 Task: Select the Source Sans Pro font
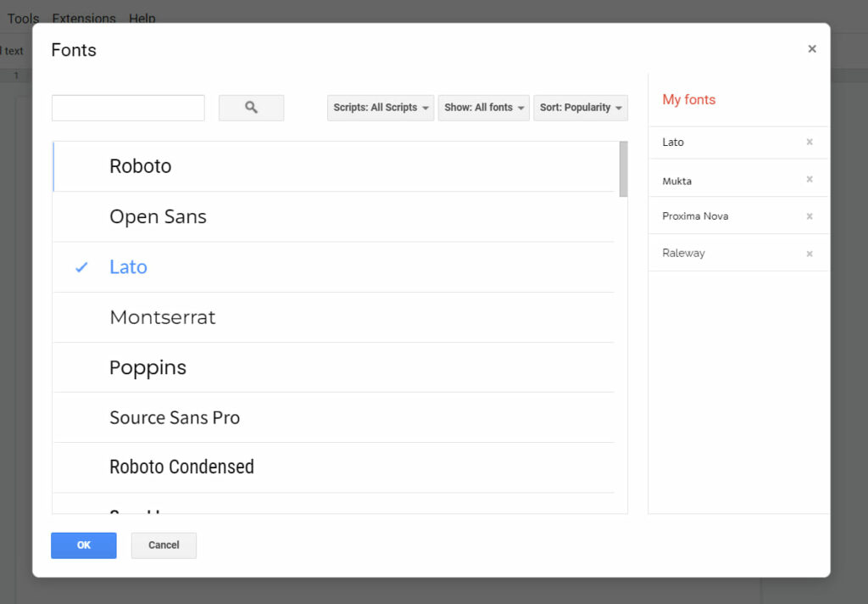point(334,418)
